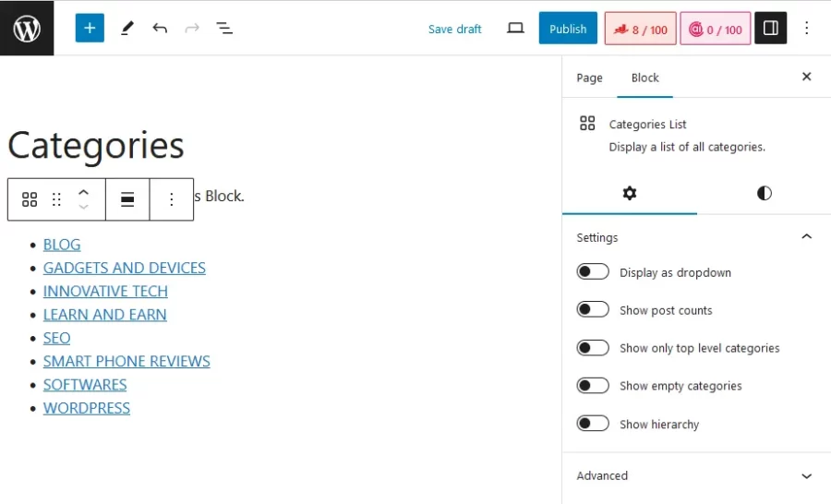Switch to the Block tab
Viewport: 831px width, 504px height.
[645, 78]
